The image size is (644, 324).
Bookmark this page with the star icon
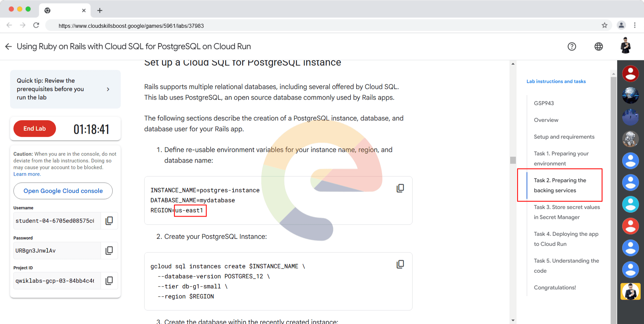pos(604,25)
